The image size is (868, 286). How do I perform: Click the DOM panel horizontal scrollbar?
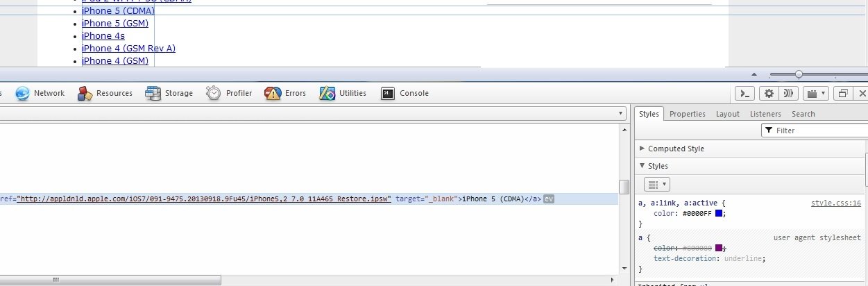[x=111, y=280]
